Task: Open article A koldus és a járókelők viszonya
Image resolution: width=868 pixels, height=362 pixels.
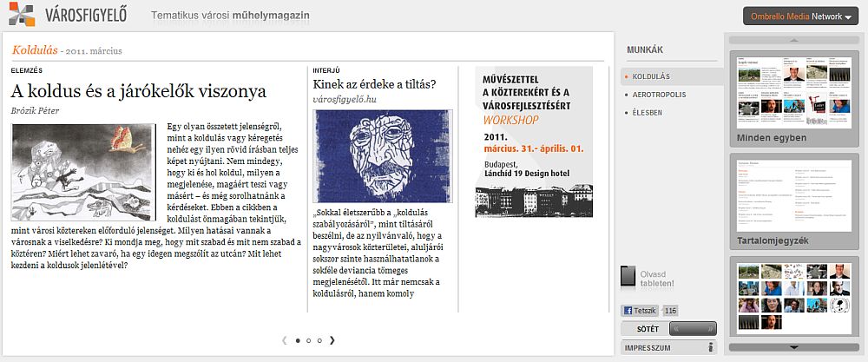Action: pyautogui.click(x=139, y=91)
